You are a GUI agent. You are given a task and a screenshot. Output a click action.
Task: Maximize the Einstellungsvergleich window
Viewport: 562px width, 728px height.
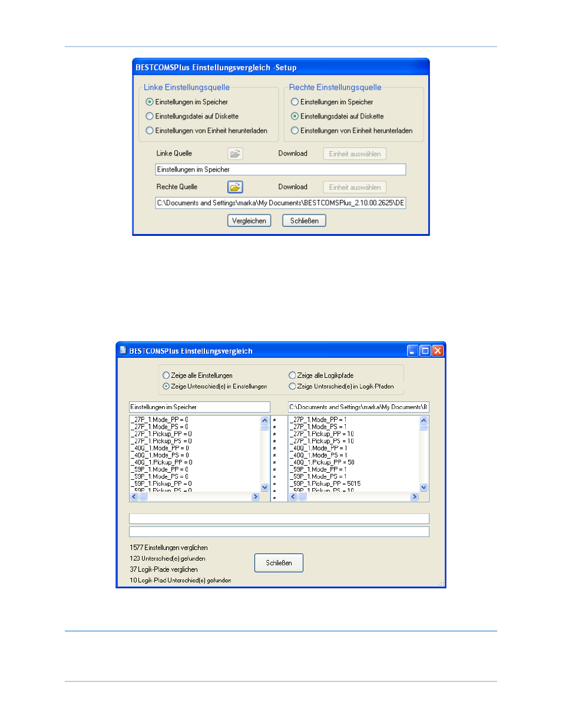(x=425, y=351)
